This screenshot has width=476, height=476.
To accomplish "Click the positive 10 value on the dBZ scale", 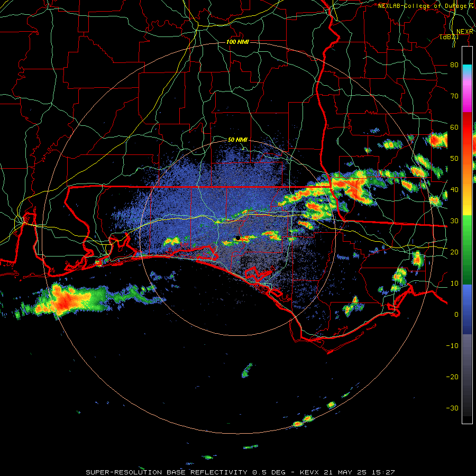I will tap(454, 283).
